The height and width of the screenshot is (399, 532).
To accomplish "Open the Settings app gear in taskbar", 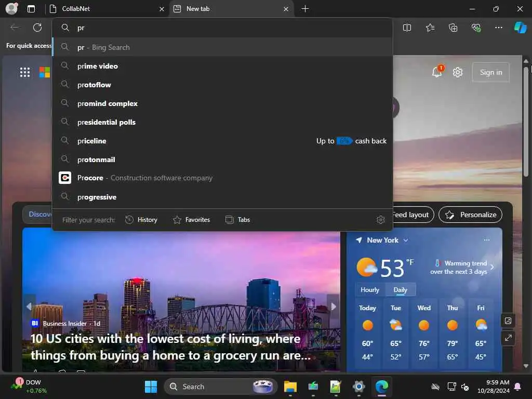I will (x=358, y=387).
